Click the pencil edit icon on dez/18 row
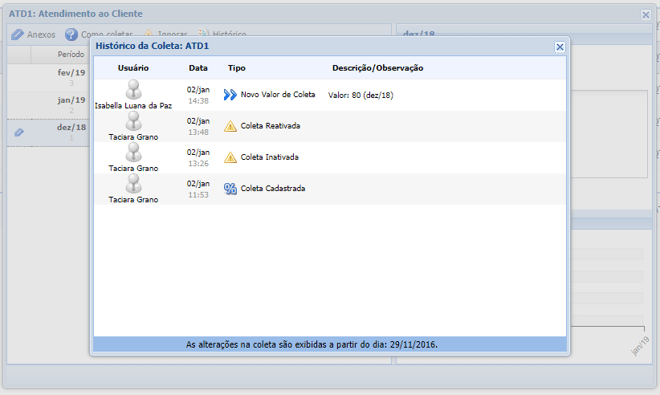 click(19, 133)
